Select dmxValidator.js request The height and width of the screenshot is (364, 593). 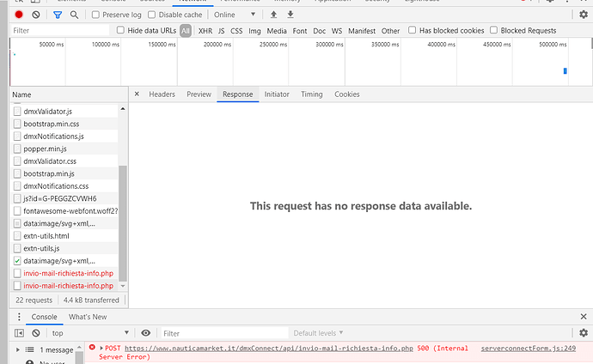click(64, 112)
